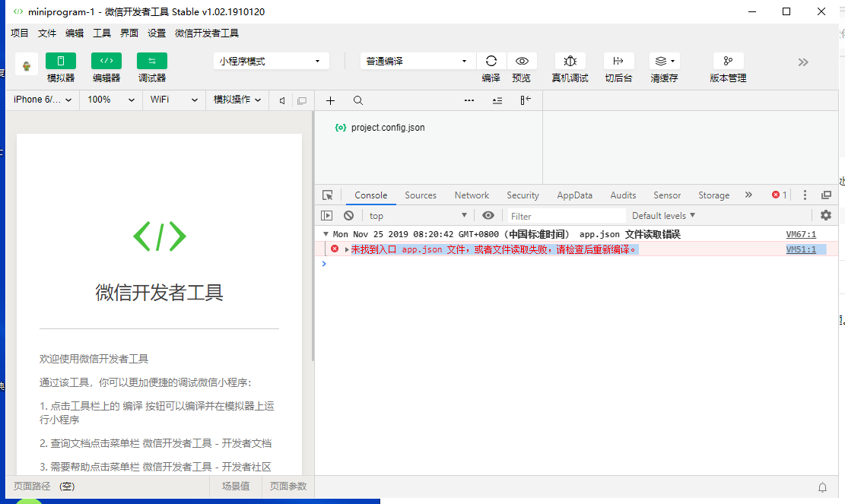The height and width of the screenshot is (504, 845).
Task: Click the plus icon to add file
Action: 330,100
